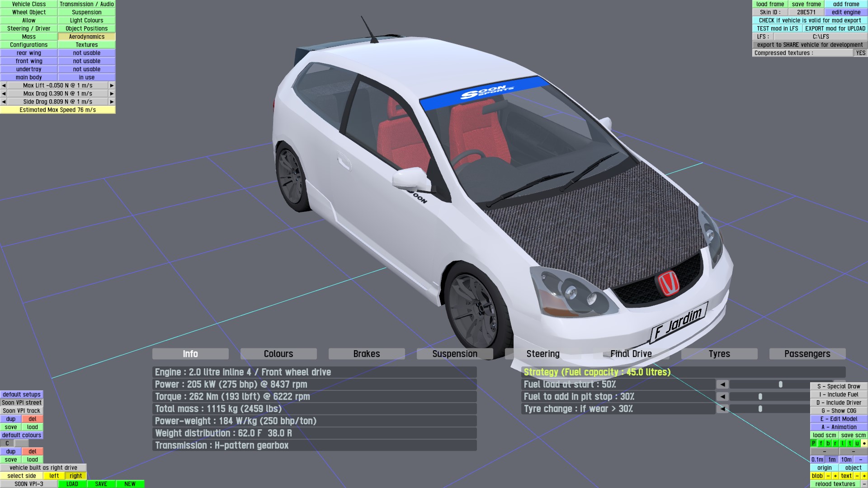Click the black dot view button
The height and width of the screenshot is (488, 868).
click(864, 443)
